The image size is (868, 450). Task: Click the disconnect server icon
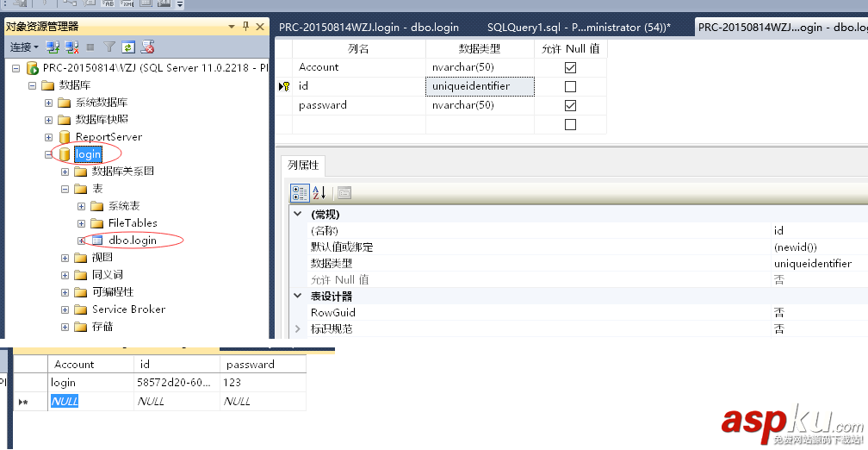71,47
